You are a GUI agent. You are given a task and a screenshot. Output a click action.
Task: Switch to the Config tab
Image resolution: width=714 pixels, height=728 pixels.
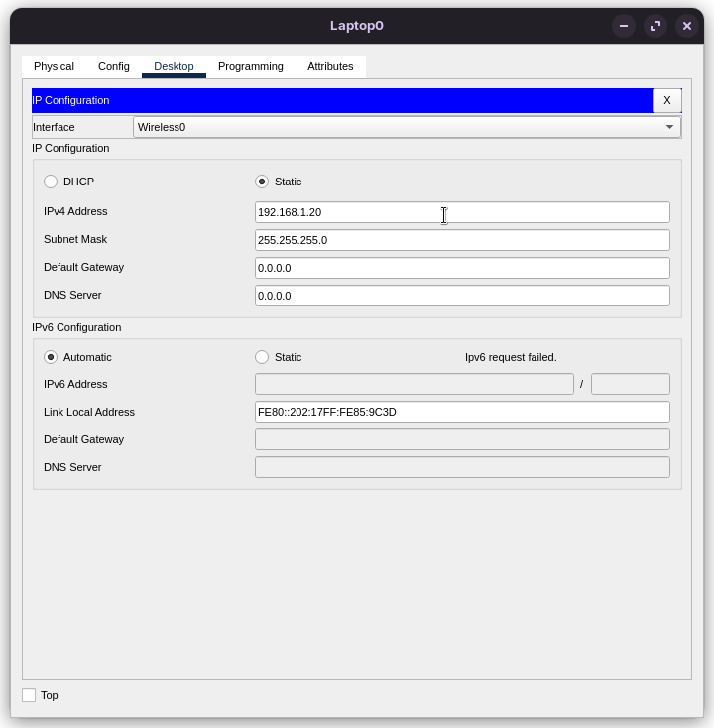coord(114,66)
